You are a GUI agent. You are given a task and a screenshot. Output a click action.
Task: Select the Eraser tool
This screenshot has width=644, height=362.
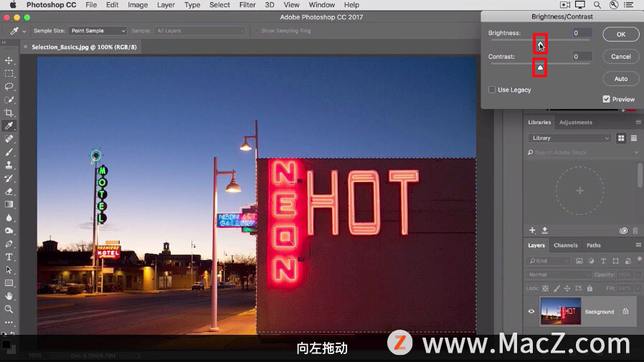click(9, 191)
